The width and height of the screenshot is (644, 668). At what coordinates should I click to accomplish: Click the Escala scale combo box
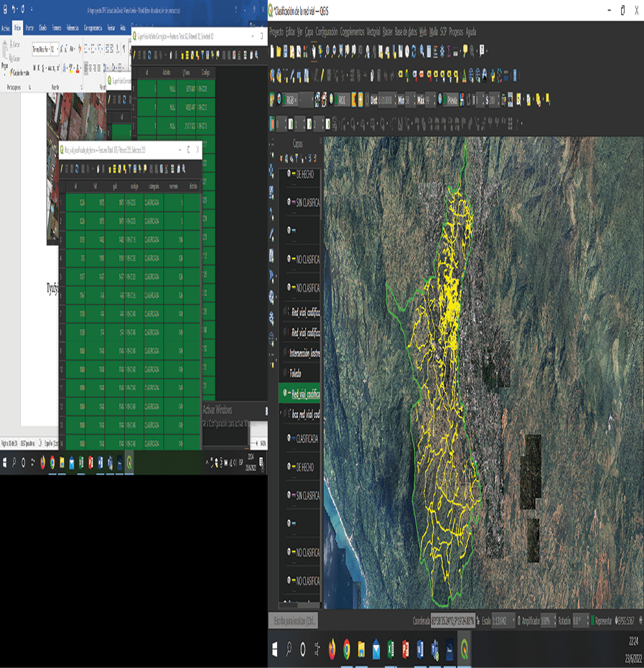501,621
